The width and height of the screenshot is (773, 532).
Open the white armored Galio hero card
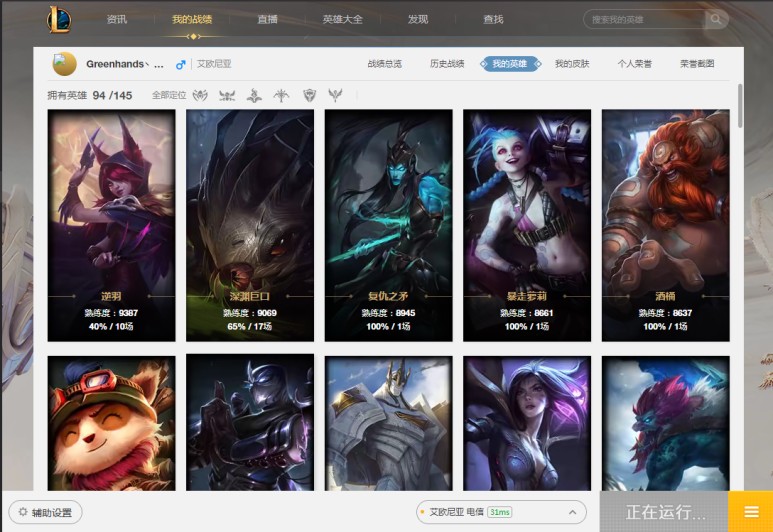click(388, 423)
